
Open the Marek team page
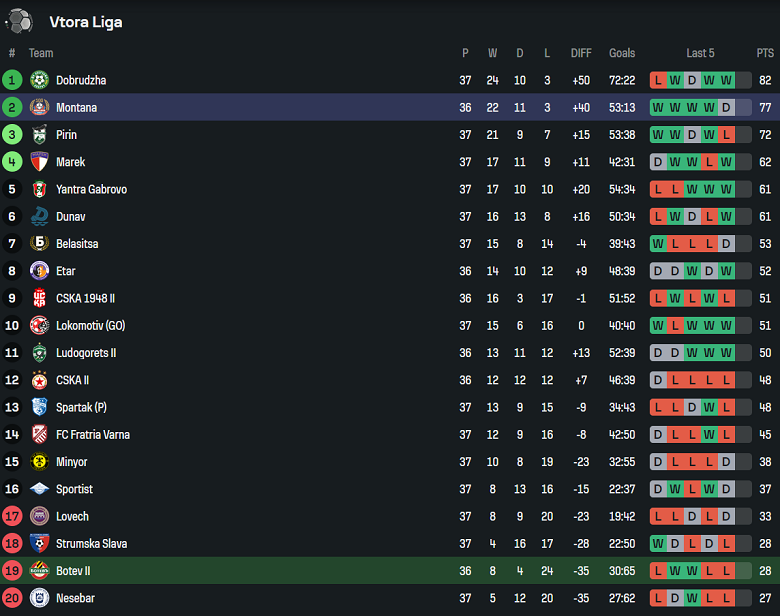pyautogui.click(x=70, y=162)
